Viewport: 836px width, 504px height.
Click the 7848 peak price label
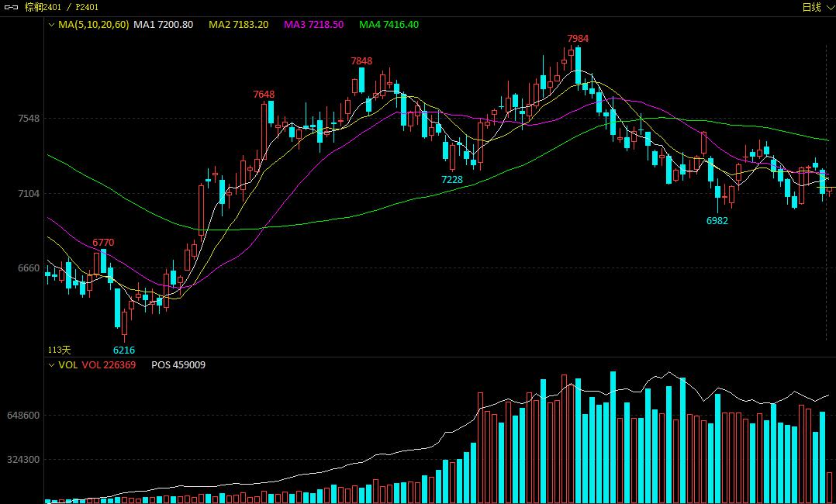tap(361, 60)
